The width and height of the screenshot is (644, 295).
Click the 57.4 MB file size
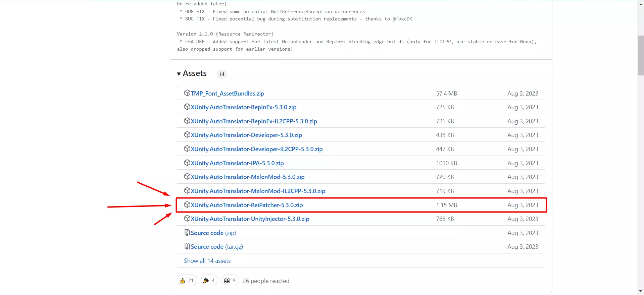click(446, 94)
